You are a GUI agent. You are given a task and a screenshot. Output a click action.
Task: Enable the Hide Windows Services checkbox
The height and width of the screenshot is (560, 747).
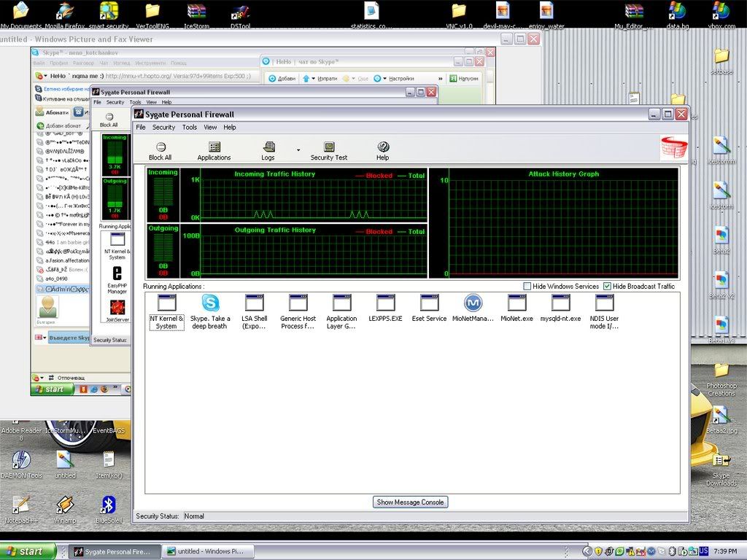527,286
